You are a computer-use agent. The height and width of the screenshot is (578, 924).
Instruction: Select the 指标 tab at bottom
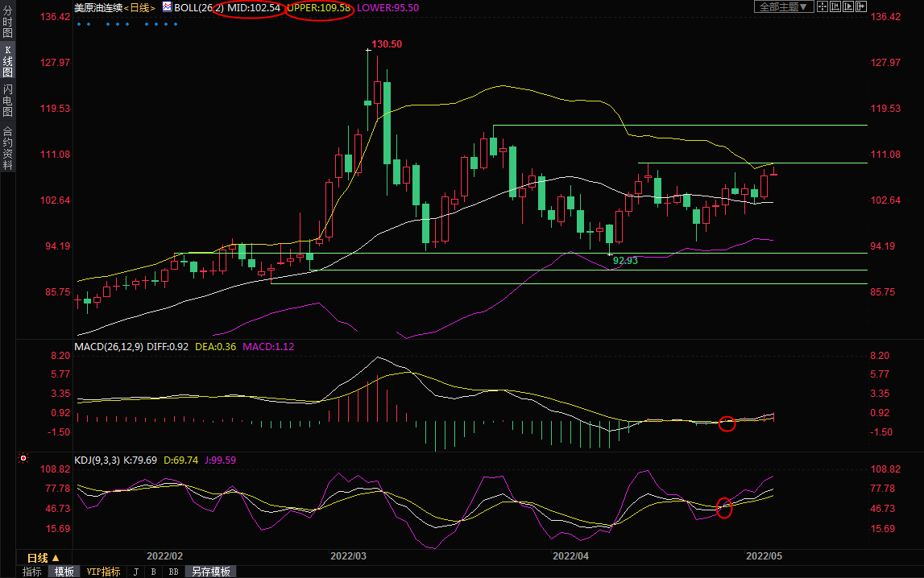pyautogui.click(x=31, y=572)
